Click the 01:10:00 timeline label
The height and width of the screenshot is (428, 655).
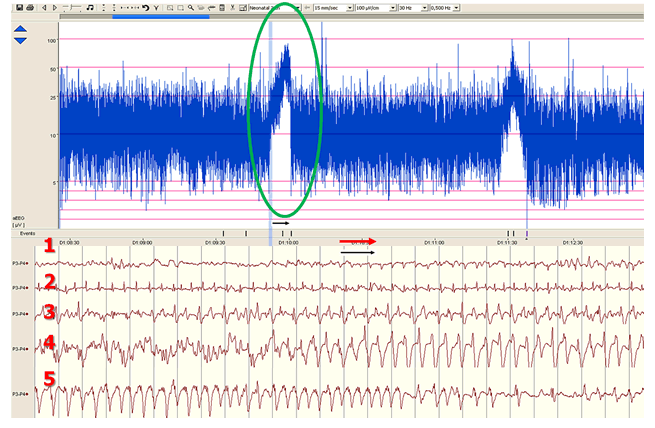point(289,241)
